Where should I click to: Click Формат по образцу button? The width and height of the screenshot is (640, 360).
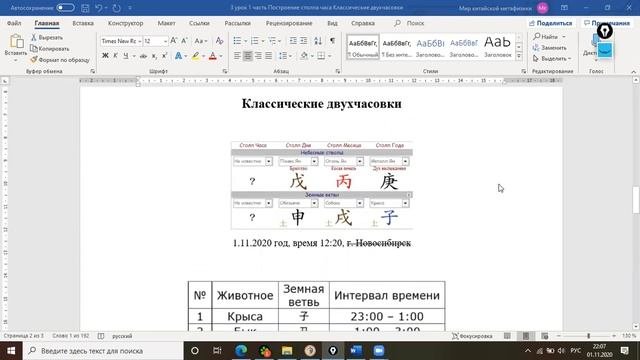(x=60, y=60)
